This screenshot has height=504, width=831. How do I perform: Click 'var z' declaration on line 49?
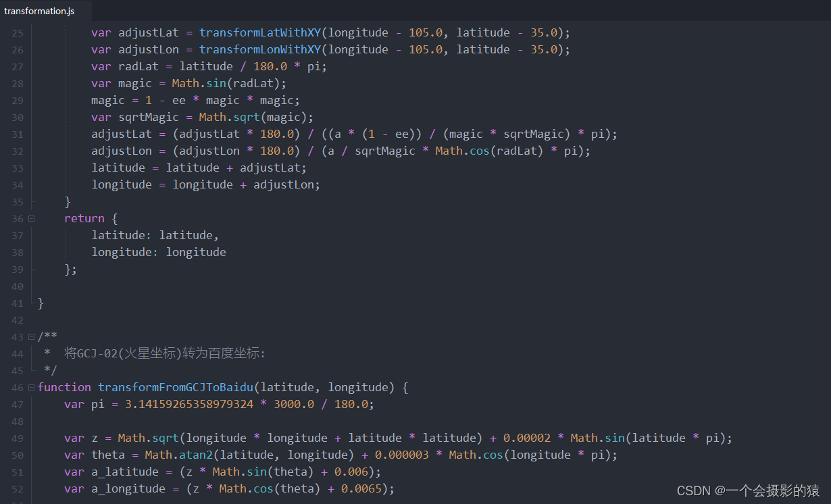[x=81, y=438]
